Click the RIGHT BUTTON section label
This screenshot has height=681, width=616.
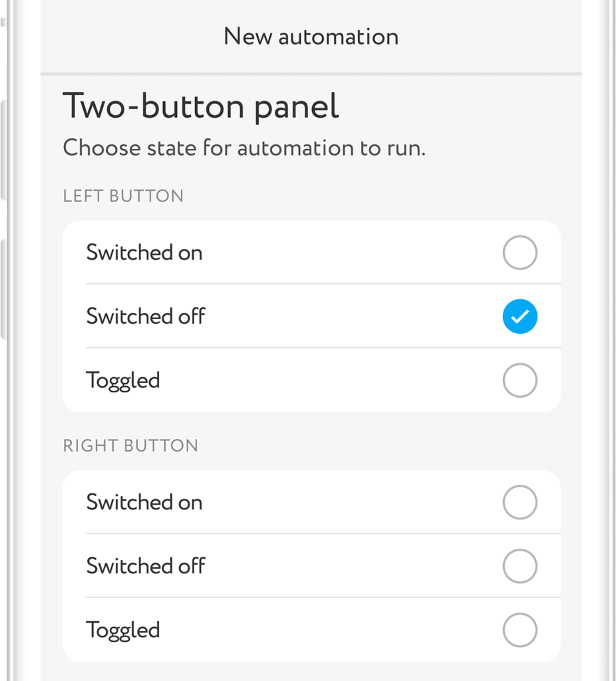(130, 446)
